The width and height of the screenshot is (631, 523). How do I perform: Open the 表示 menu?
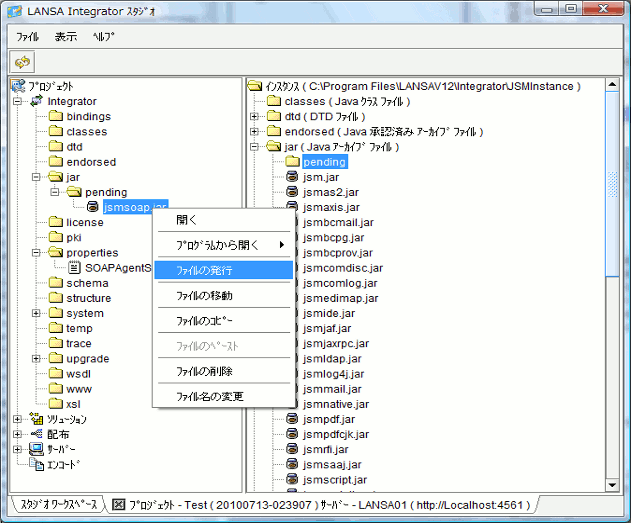(66, 37)
